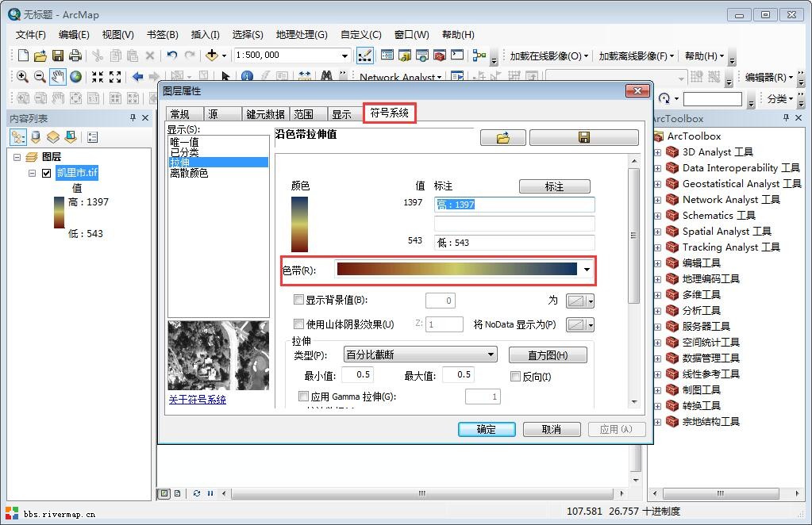Open the 加载离线影像 dropdown
Screen dimensions: 812x525
point(637,56)
